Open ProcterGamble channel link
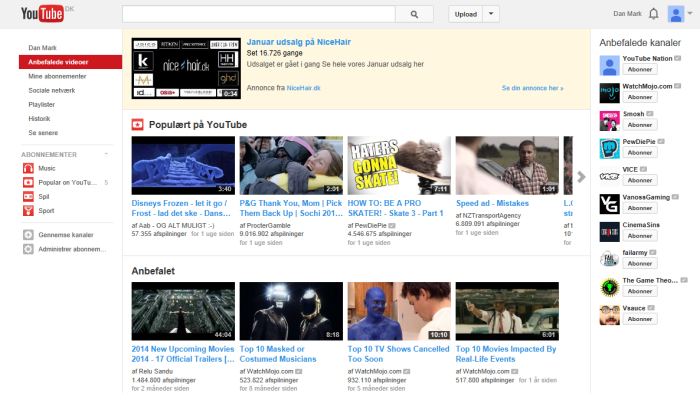The height and width of the screenshot is (393, 700). (x=268, y=226)
